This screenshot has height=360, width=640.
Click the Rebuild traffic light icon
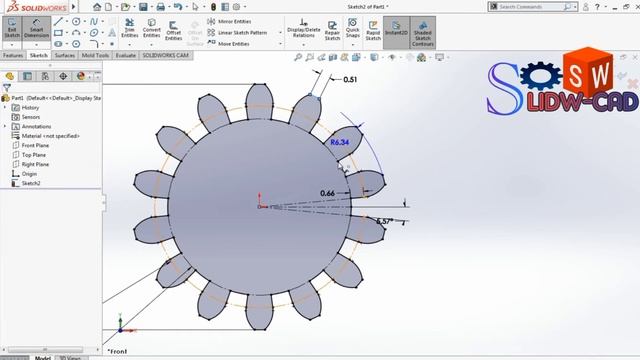(x=213, y=7)
